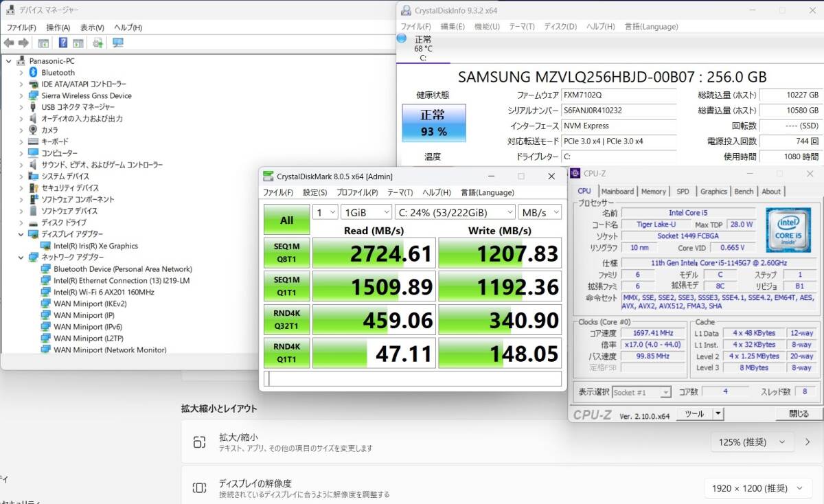Select Bluetooth Device (Personal Area Network)
Image resolution: width=824 pixels, height=504 pixels.
coord(123,269)
